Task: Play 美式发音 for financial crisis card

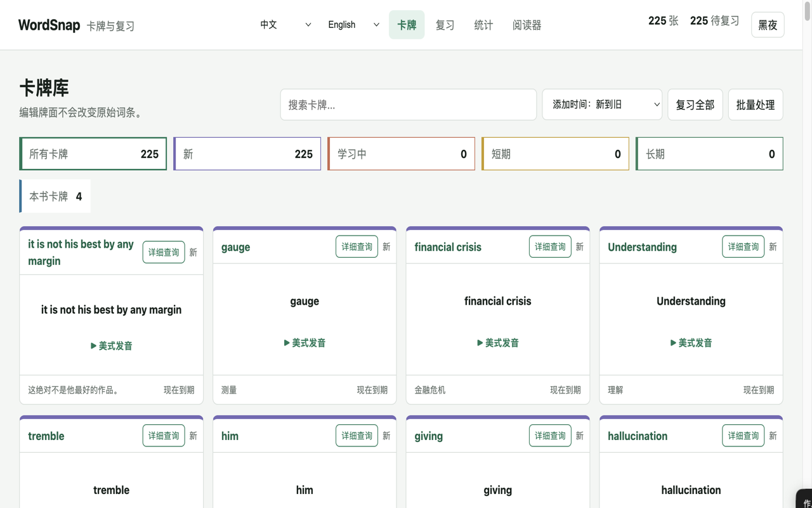Action: point(498,343)
